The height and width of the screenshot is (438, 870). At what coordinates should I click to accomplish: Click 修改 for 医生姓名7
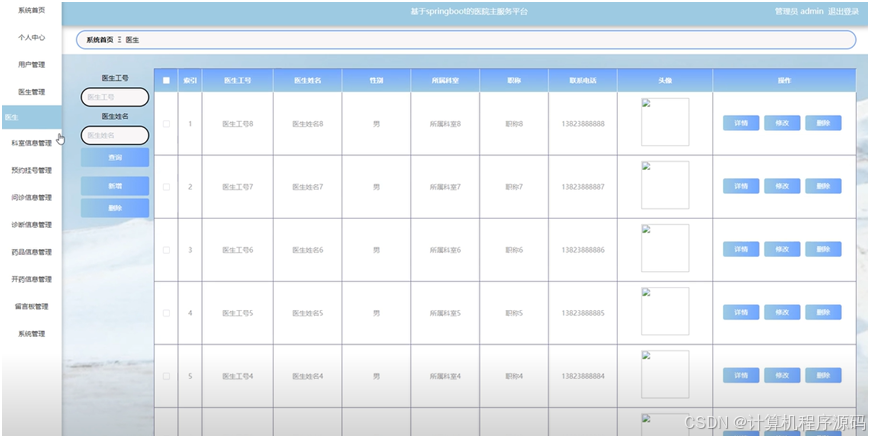click(782, 186)
